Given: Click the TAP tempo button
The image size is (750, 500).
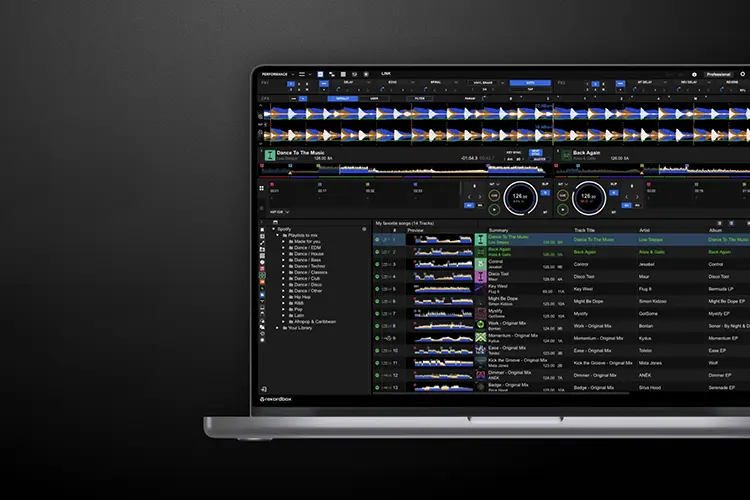Looking at the screenshot, I should click(530, 89).
